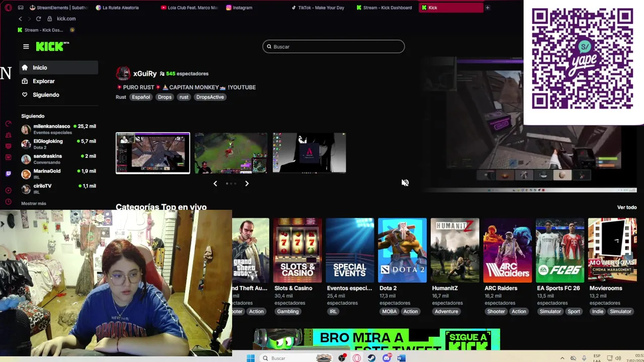Open the Kick hamburger menu
The width and height of the screenshot is (644, 362).
(x=26, y=47)
